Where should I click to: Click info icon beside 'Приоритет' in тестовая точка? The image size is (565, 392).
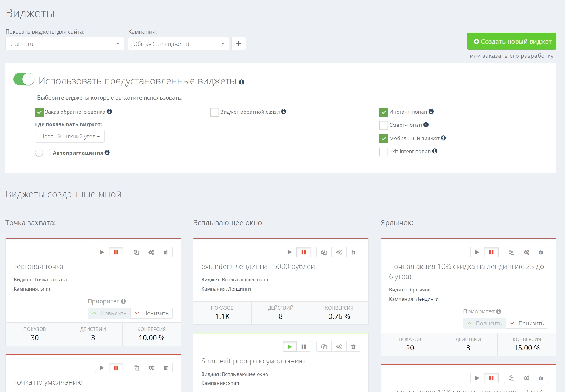click(x=123, y=301)
